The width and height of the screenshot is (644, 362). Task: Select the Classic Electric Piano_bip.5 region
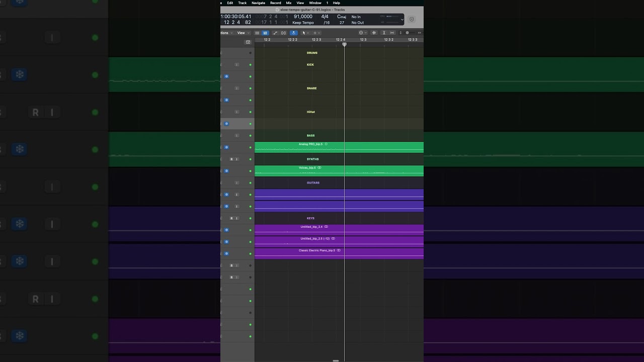tap(339, 253)
